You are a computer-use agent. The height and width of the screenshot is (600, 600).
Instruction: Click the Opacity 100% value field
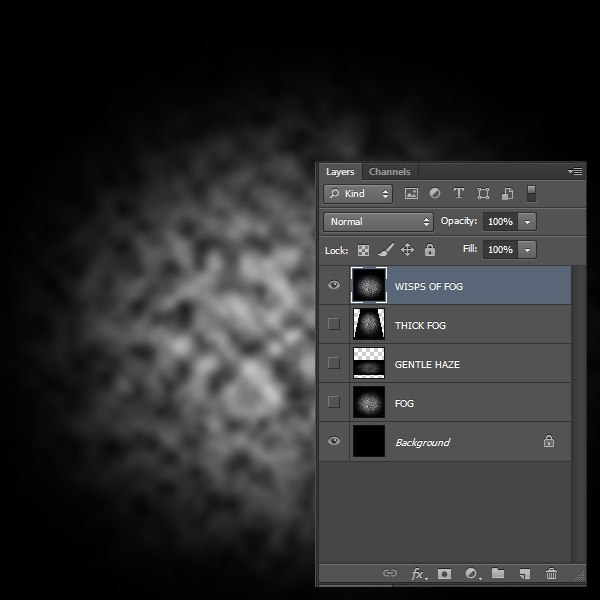pyautogui.click(x=501, y=222)
